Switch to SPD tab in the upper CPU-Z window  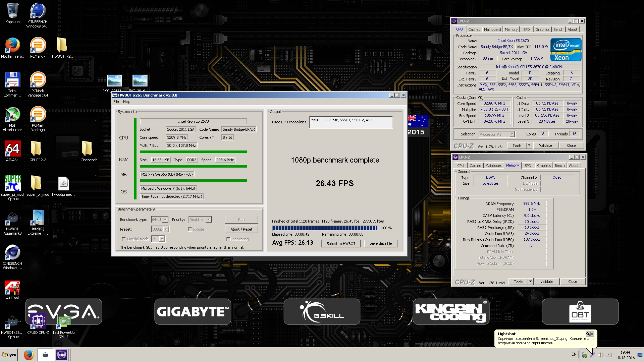tap(526, 29)
